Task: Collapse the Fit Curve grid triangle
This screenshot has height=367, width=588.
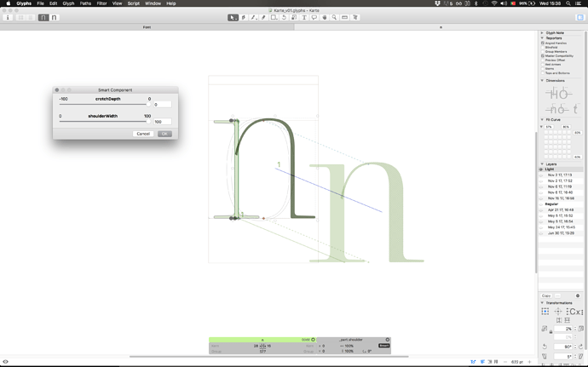Action: click(x=541, y=127)
